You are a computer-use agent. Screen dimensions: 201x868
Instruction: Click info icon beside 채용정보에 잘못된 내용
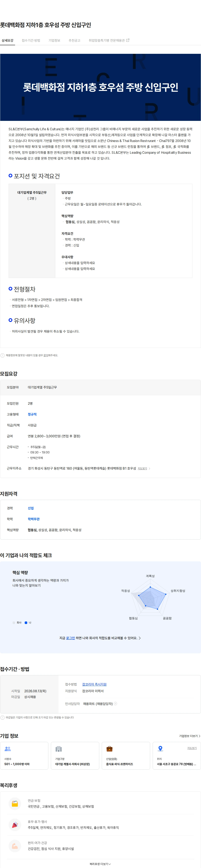[x=3, y=355]
